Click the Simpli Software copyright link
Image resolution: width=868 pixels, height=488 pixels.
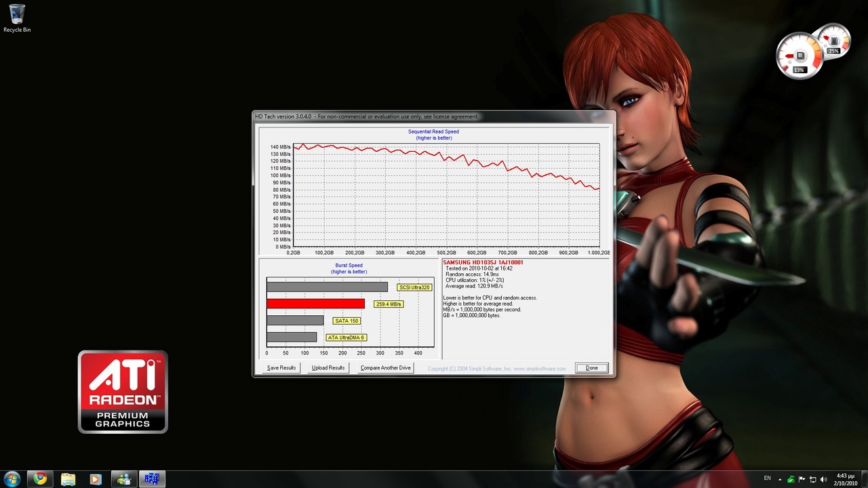(x=496, y=369)
